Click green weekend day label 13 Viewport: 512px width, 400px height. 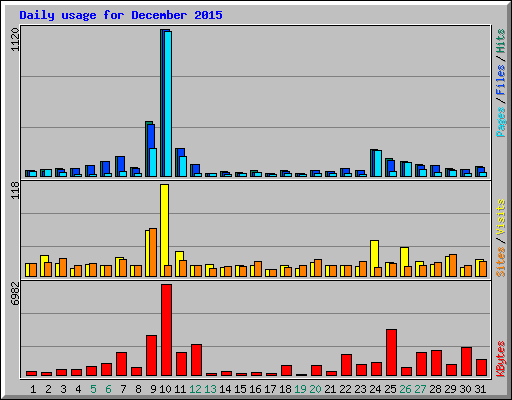click(210, 389)
